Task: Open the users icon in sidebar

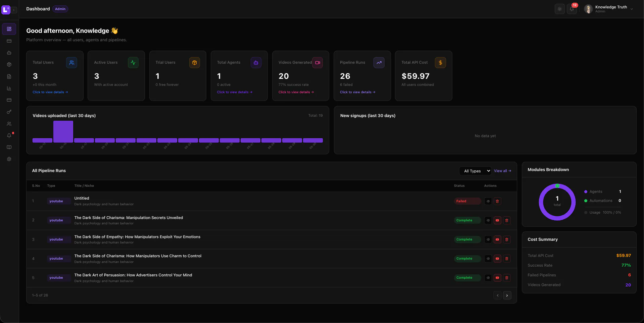Action: click(x=9, y=124)
